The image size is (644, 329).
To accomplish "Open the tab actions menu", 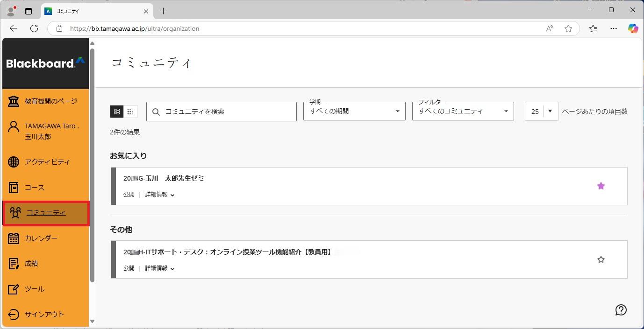I will point(29,11).
